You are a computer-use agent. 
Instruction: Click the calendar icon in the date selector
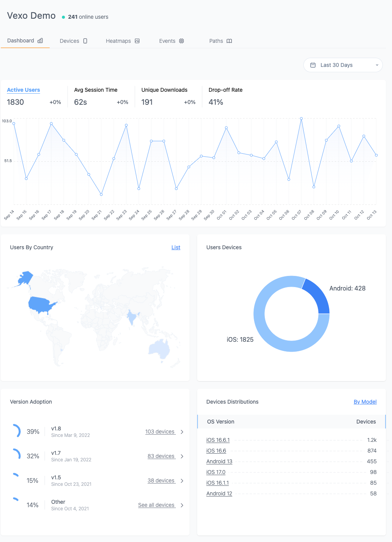coord(313,65)
